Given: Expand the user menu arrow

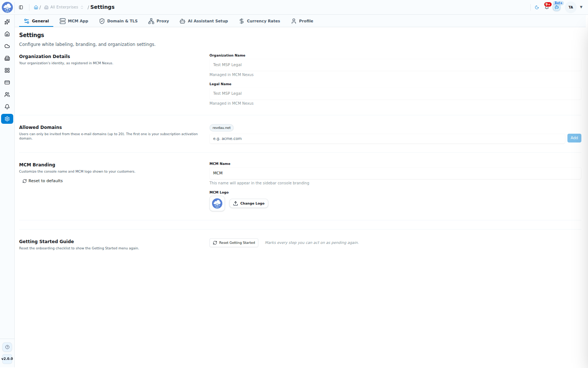Looking at the screenshot, I should 581,7.
